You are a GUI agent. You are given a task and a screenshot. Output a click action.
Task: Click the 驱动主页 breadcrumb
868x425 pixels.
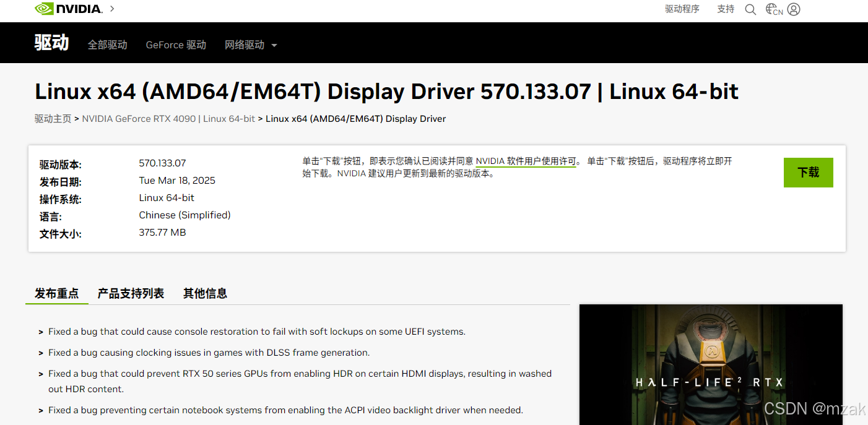[x=53, y=118]
